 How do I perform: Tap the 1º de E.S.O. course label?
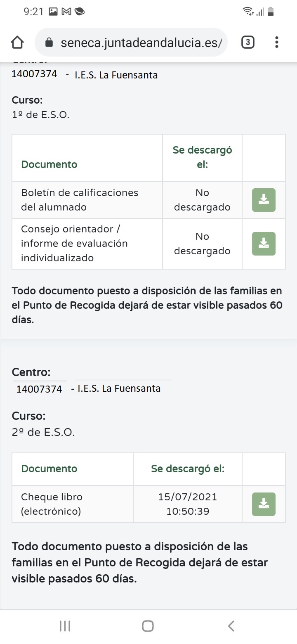coord(40,115)
